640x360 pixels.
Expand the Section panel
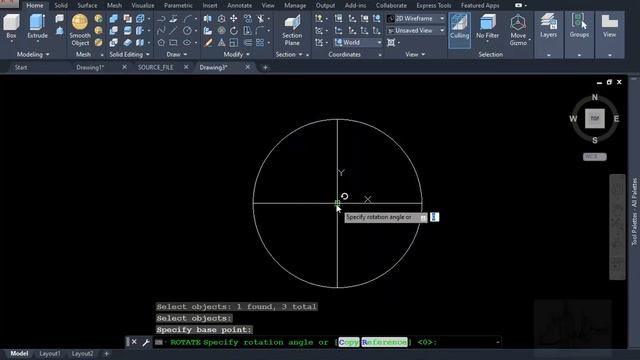coord(289,54)
